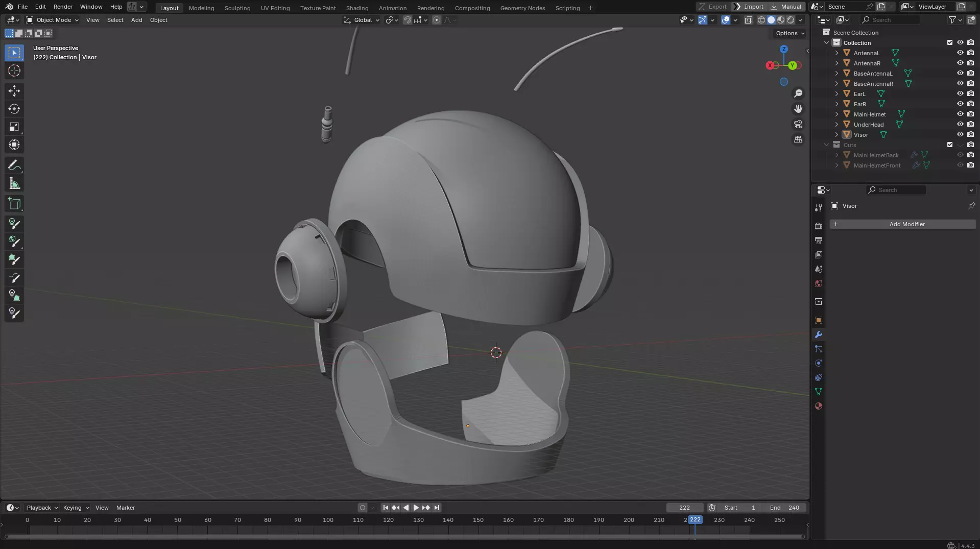Hide MainHelmet in viewport with eye icon
980x549 pixels.
click(960, 114)
